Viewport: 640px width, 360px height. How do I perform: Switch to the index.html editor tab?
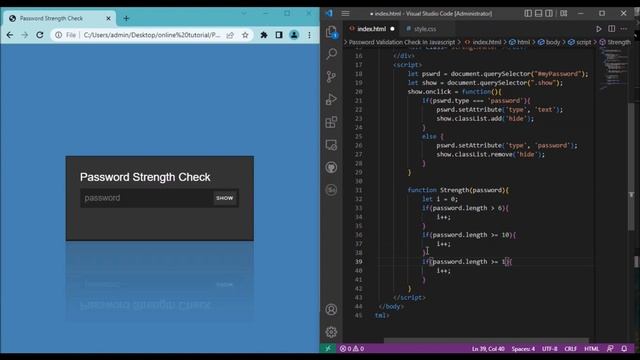(371, 29)
